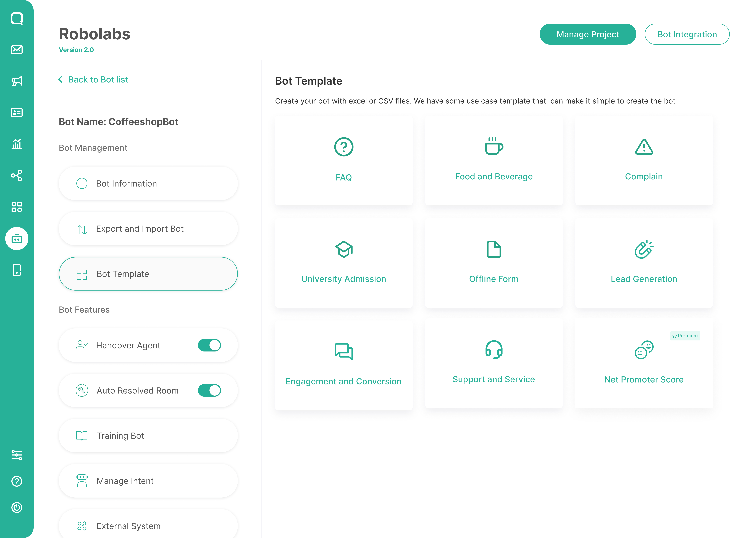
Task: Turn off the Auto Resolved Room toggle
Action: [209, 390]
